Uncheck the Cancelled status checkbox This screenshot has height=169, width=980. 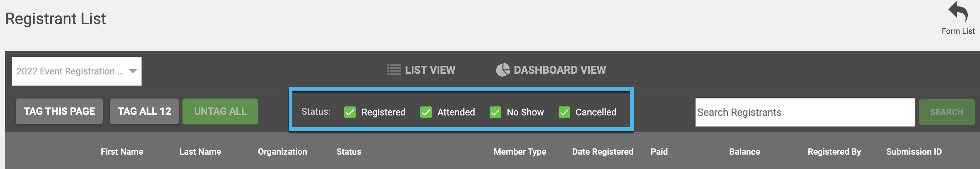tap(564, 112)
